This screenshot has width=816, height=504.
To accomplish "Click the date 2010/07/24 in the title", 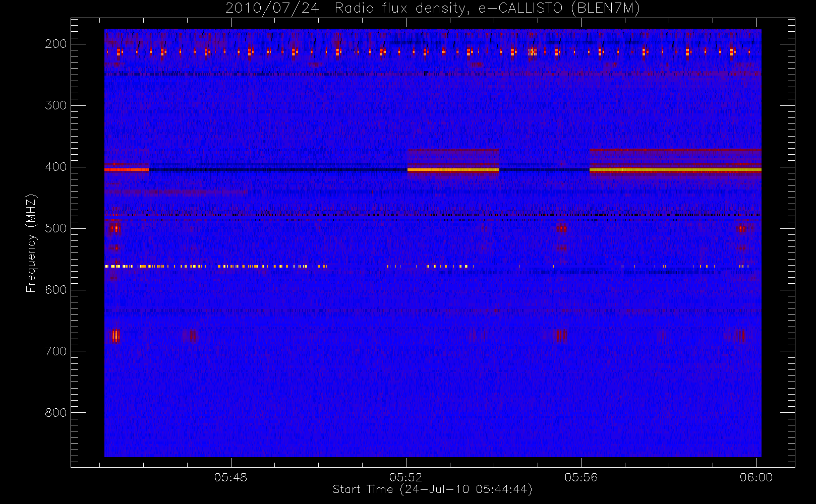I will pyautogui.click(x=272, y=8).
